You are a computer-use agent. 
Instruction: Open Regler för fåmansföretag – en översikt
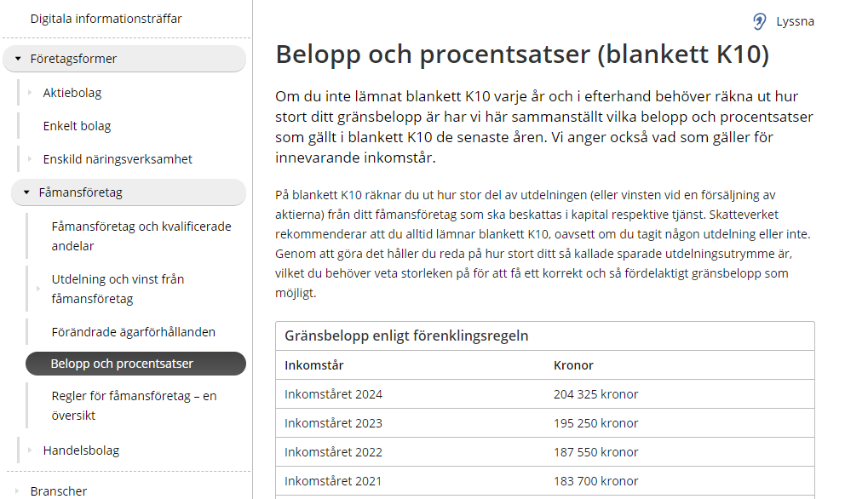[134, 405]
